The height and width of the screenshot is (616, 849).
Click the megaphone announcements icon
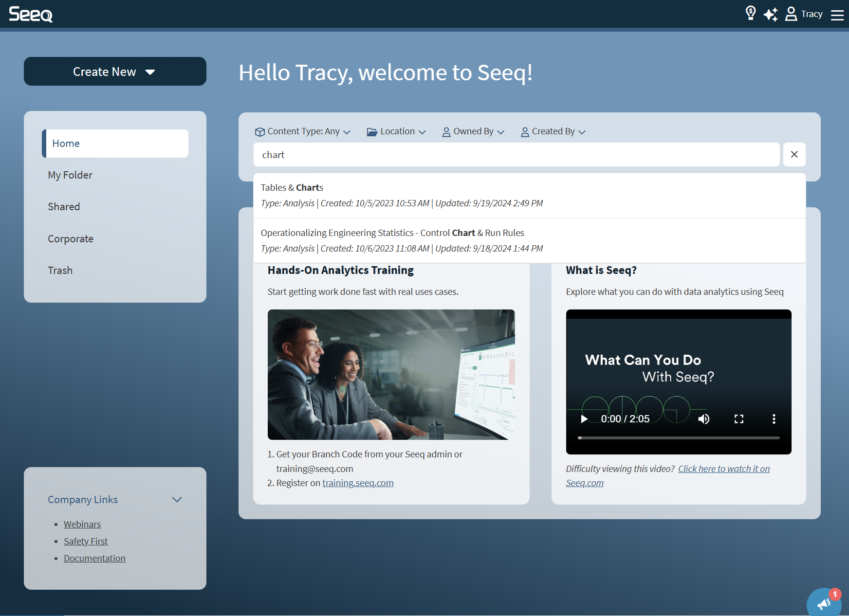click(824, 604)
